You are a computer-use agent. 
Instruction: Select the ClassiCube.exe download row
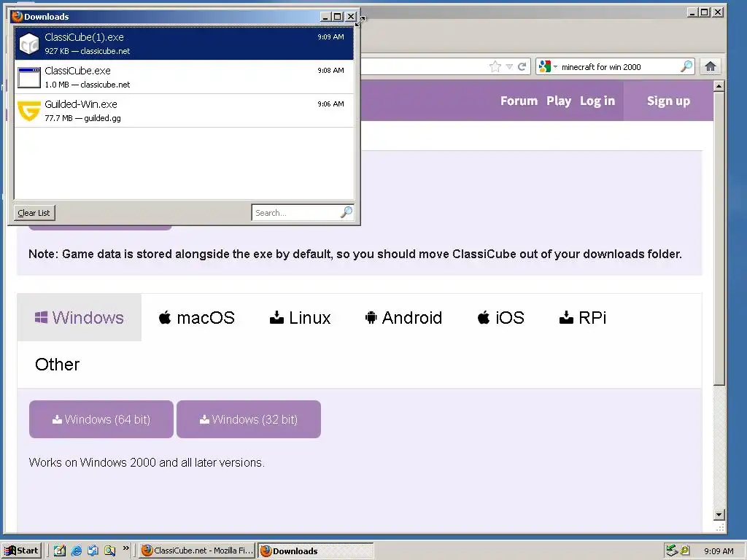pos(184,77)
